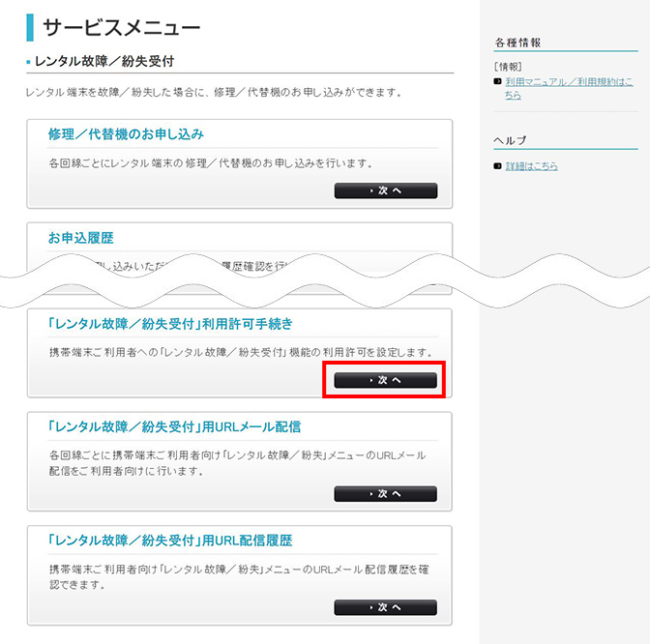The width and height of the screenshot is (650, 644).
Task: Click 次へ under 用URL配信履歴 section
Action: point(386,607)
